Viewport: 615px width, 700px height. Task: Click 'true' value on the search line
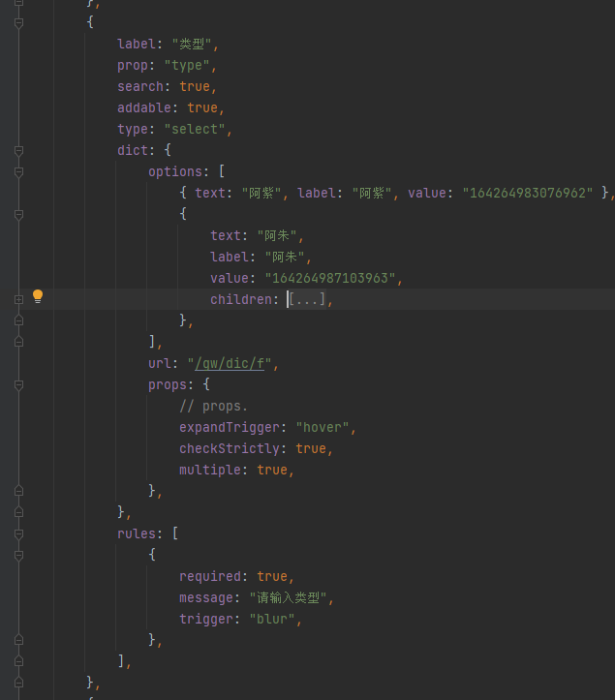pos(195,86)
